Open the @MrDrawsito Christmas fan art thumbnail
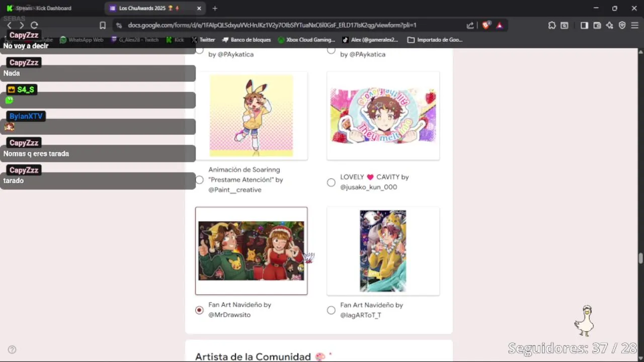Image resolution: width=644 pixels, height=362 pixels. [x=251, y=251]
